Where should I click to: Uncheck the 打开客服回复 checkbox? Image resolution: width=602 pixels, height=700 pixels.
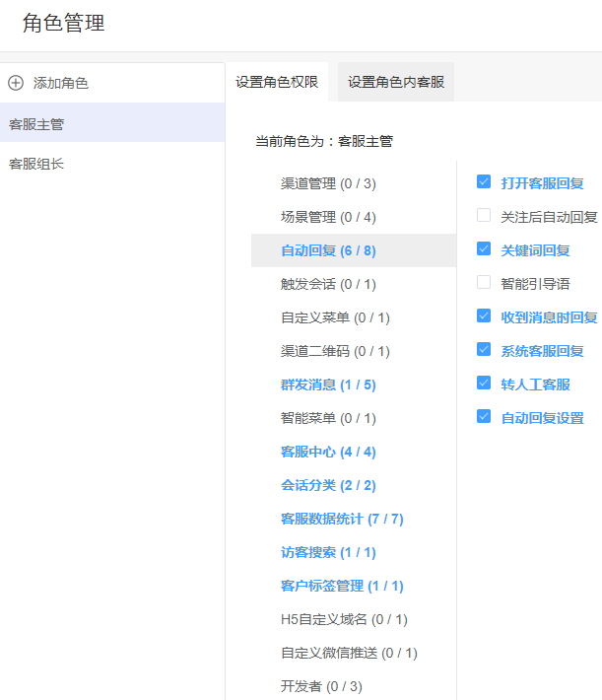pos(484,181)
